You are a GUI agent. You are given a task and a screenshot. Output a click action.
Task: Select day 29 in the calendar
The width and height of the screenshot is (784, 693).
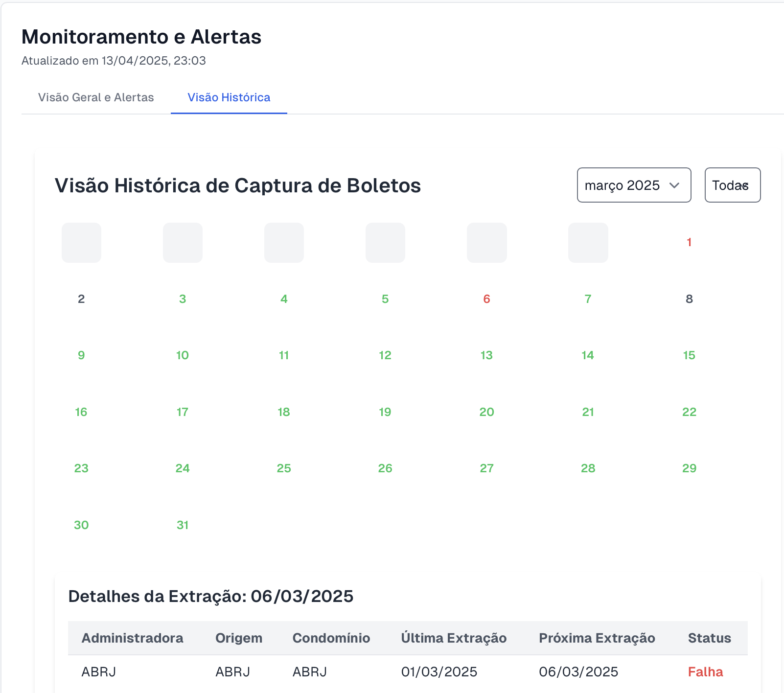(x=689, y=468)
